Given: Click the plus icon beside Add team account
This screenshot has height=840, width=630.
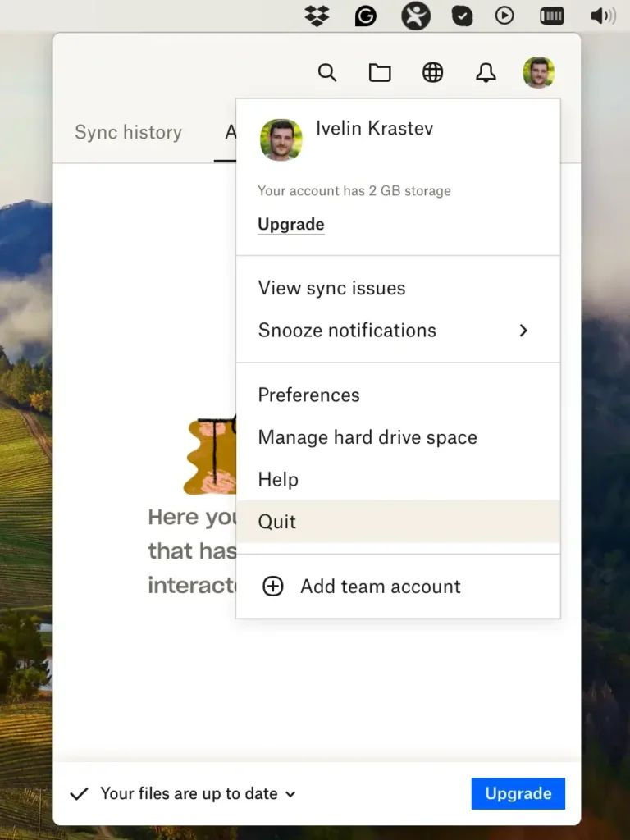Looking at the screenshot, I should (272, 587).
